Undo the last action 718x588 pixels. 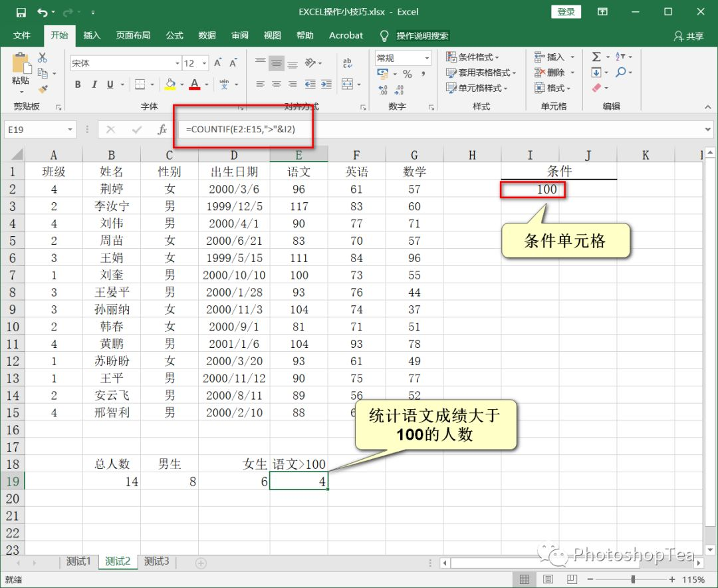[43, 13]
